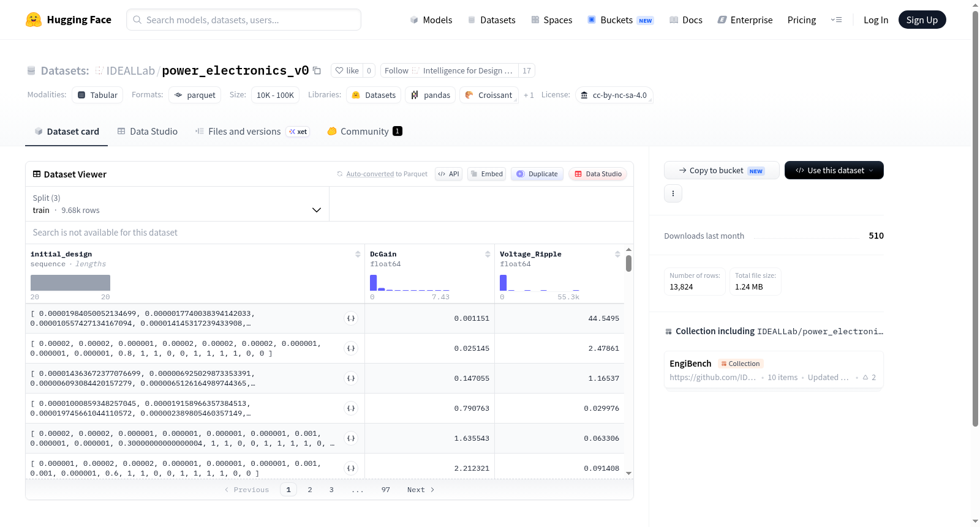Select the Datasets library tag

click(374, 95)
